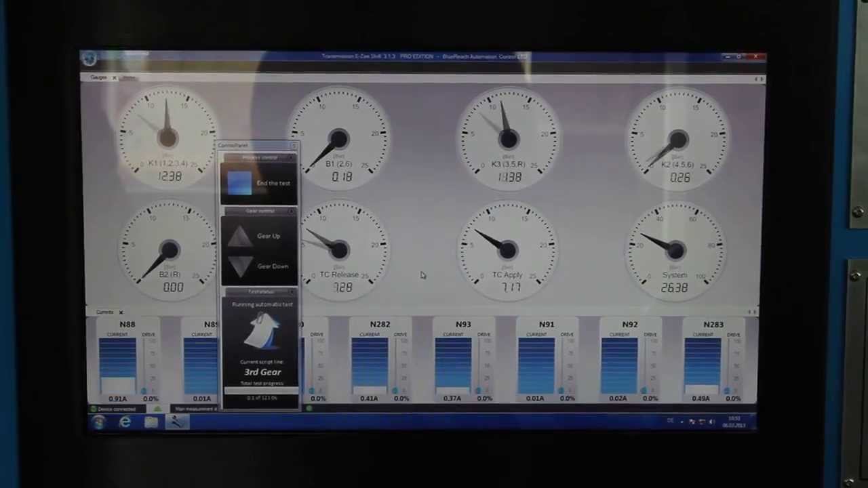Screen dimensions: 868x488
Task: Close the Currents panel with its x
Action: pyautogui.click(x=121, y=312)
